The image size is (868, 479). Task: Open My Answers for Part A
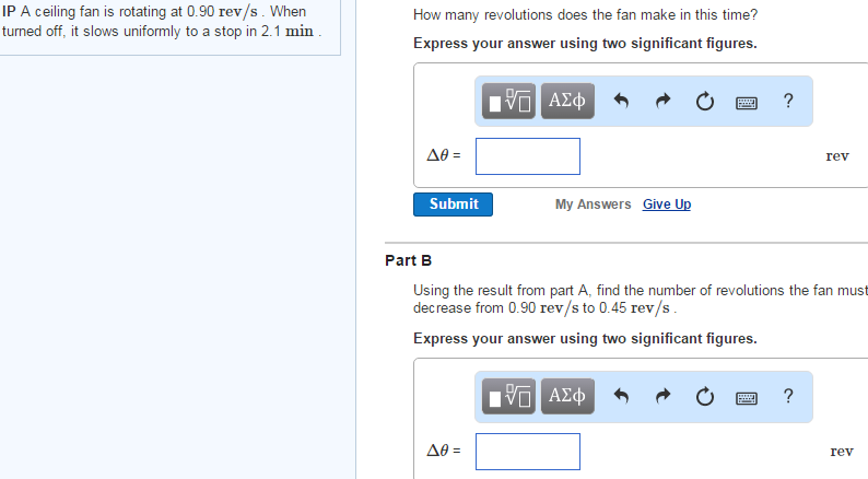(x=592, y=204)
